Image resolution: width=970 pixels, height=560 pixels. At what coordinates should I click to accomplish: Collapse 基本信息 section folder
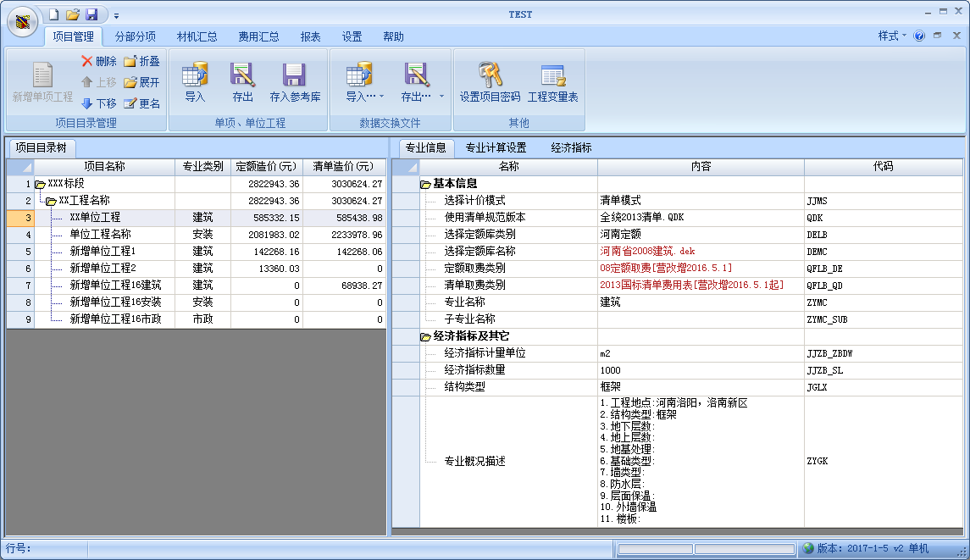[x=425, y=185]
